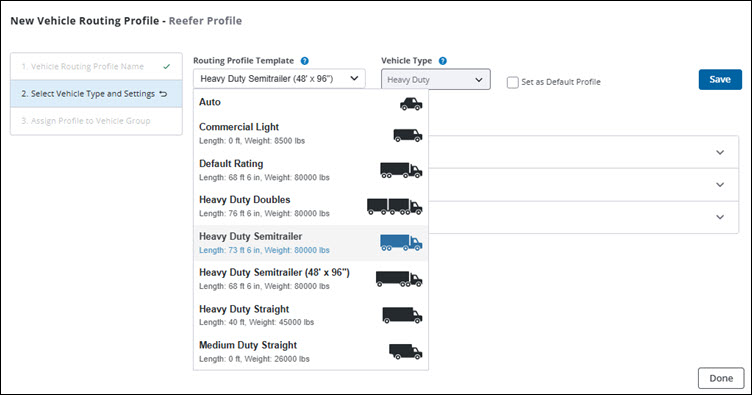The width and height of the screenshot is (752, 395).
Task: Click the Default Rating truck icon
Action: 401,170
